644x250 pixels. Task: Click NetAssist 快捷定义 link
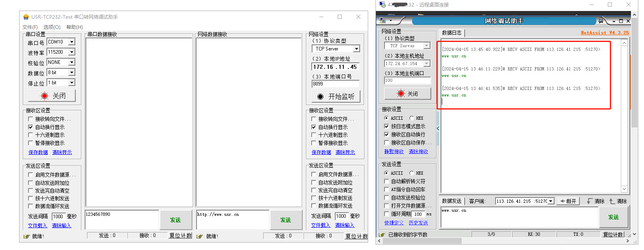point(394,223)
